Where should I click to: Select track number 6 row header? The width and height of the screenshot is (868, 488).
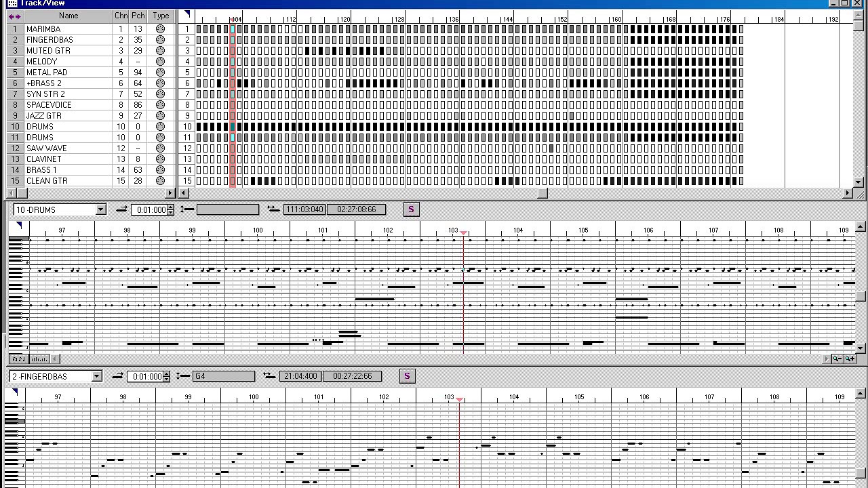[15, 83]
